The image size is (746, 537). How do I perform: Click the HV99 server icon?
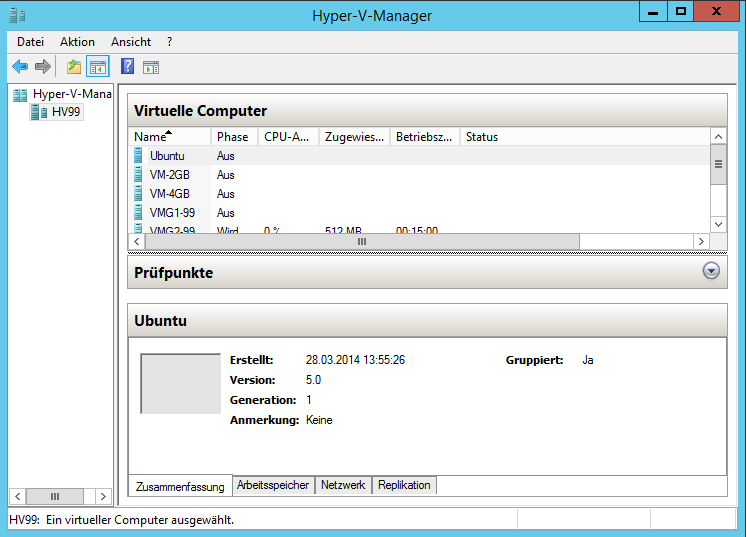point(39,112)
